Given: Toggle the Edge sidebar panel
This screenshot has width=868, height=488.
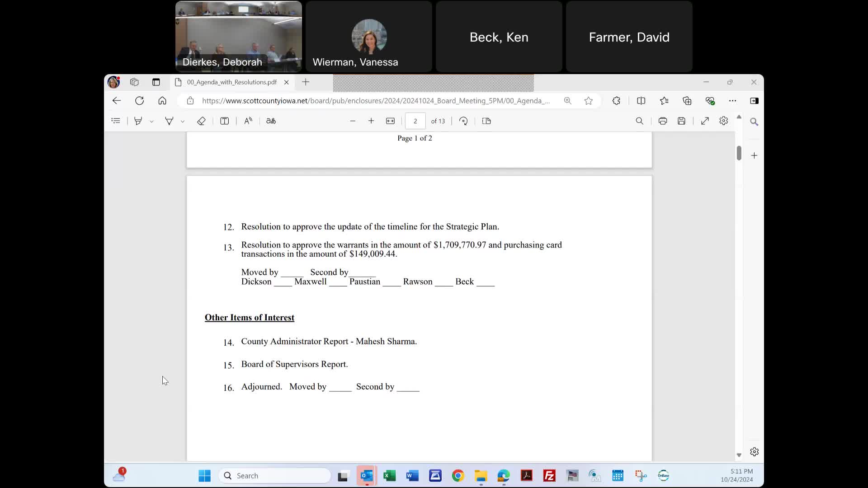Looking at the screenshot, I should [754, 101].
